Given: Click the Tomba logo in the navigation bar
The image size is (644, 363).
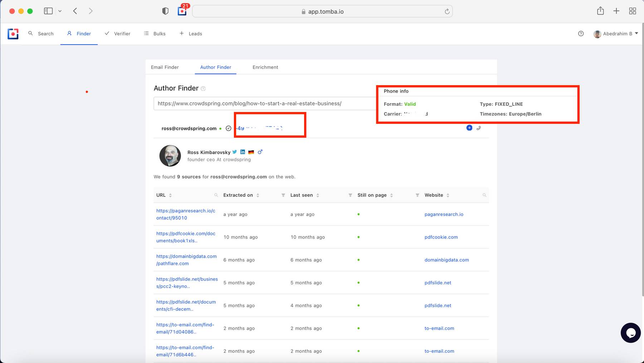Looking at the screenshot, I should [13, 34].
